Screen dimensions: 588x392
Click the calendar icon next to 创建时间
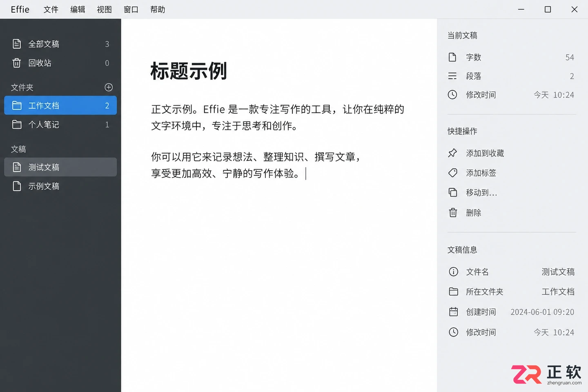(453, 312)
